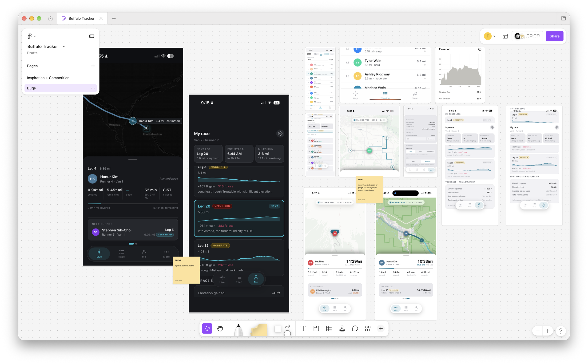
Task: Click the "6:44 AM" estimated start value
Action: (234, 154)
